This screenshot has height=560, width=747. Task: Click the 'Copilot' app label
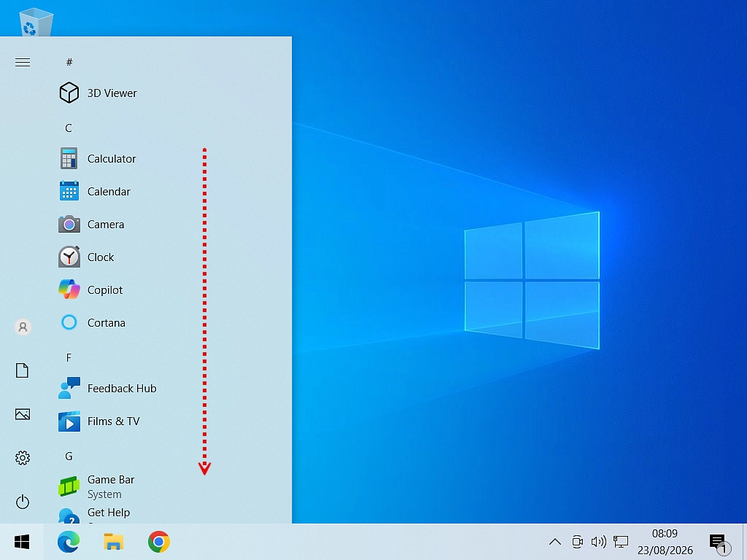coord(105,290)
